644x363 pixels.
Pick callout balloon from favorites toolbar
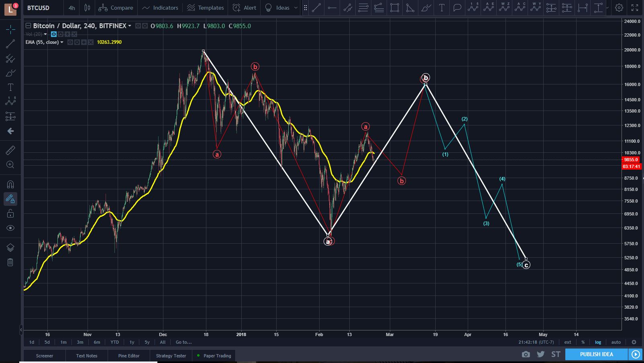point(457,8)
